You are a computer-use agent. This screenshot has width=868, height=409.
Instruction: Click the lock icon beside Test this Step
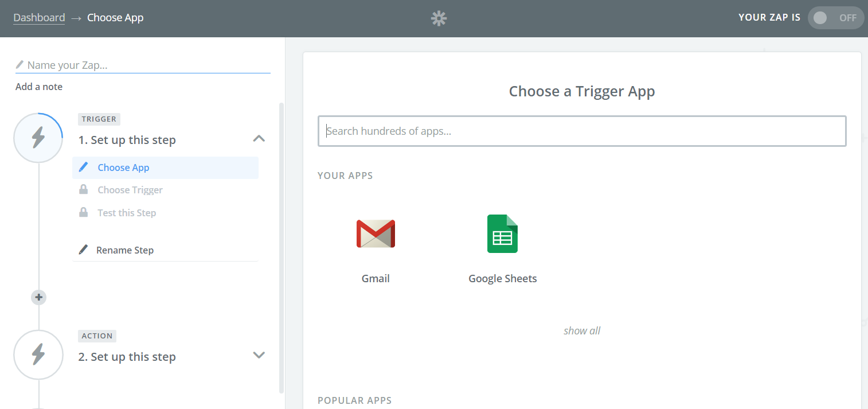tap(84, 213)
